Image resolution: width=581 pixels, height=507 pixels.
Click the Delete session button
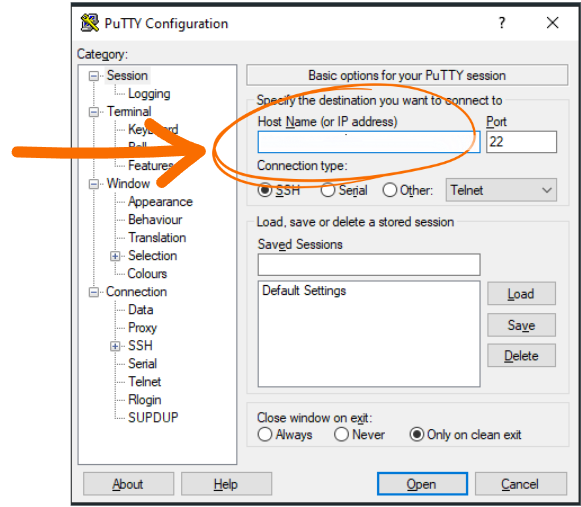coord(521,356)
